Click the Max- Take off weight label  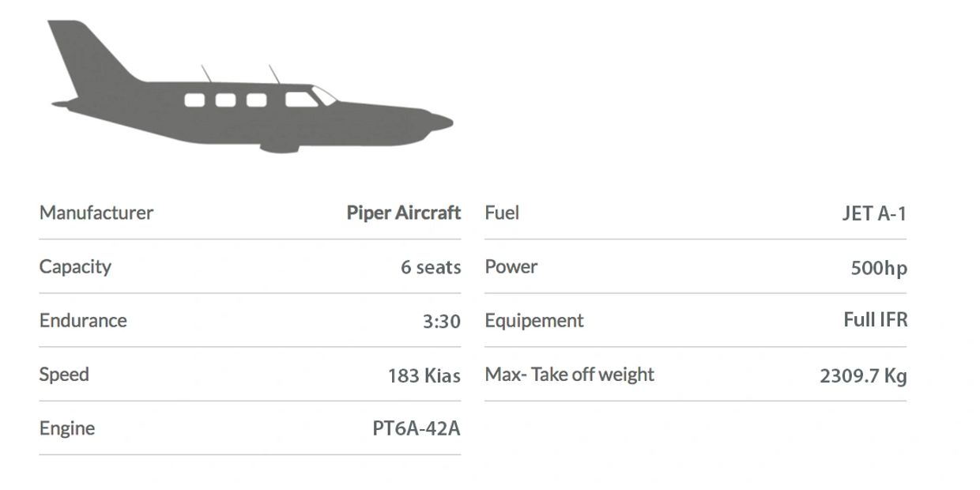569,374
